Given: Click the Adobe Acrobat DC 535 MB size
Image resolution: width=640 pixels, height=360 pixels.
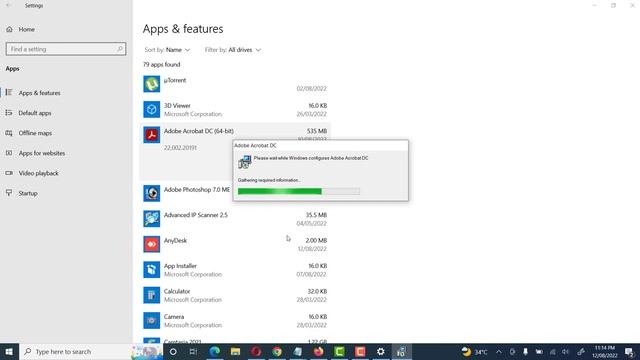Looking at the screenshot, I should [x=317, y=131].
